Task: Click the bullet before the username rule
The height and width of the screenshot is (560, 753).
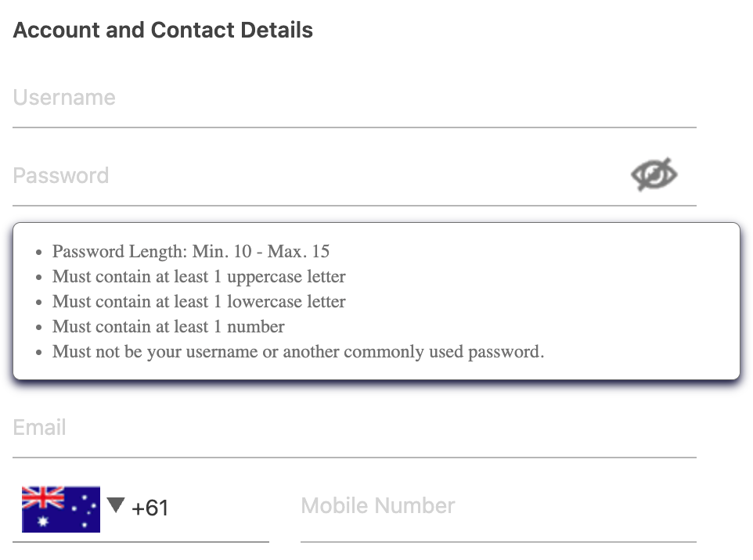Action: pyautogui.click(x=39, y=352)
